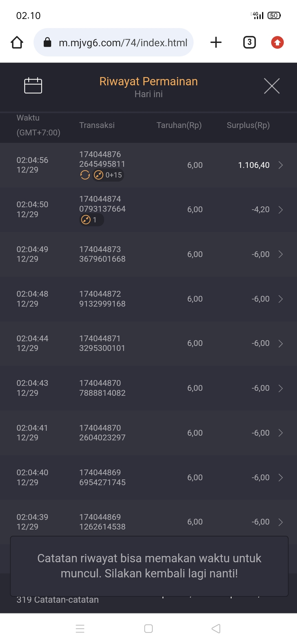Expand the 02:04:56 transaction details
This screenshot has height=644, width=297.
[x=280, y=165]
